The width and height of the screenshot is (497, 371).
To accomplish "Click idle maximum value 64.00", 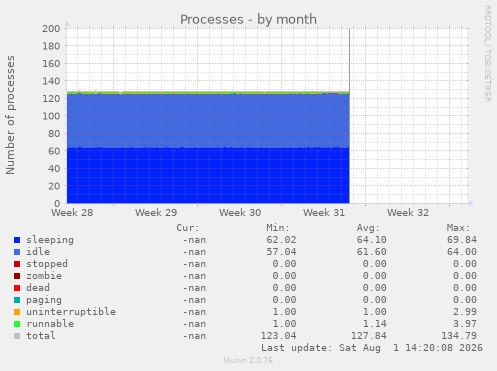I will pos(462,252).
